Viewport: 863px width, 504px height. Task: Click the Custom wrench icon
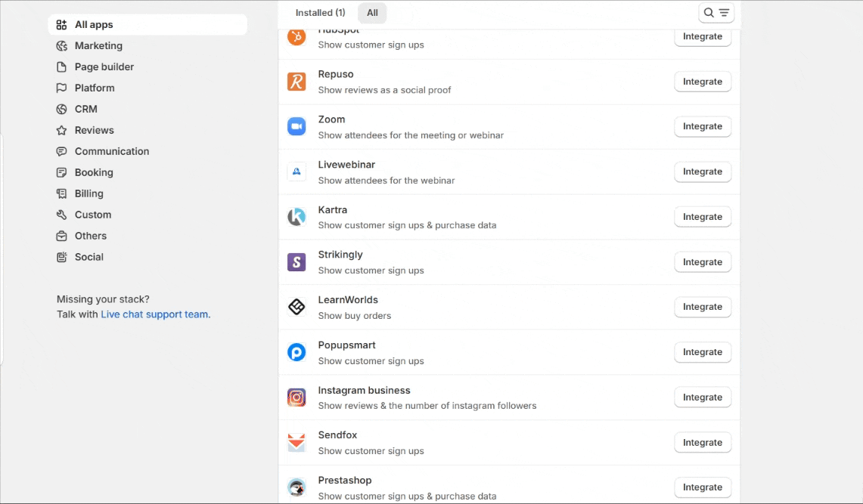62,215
